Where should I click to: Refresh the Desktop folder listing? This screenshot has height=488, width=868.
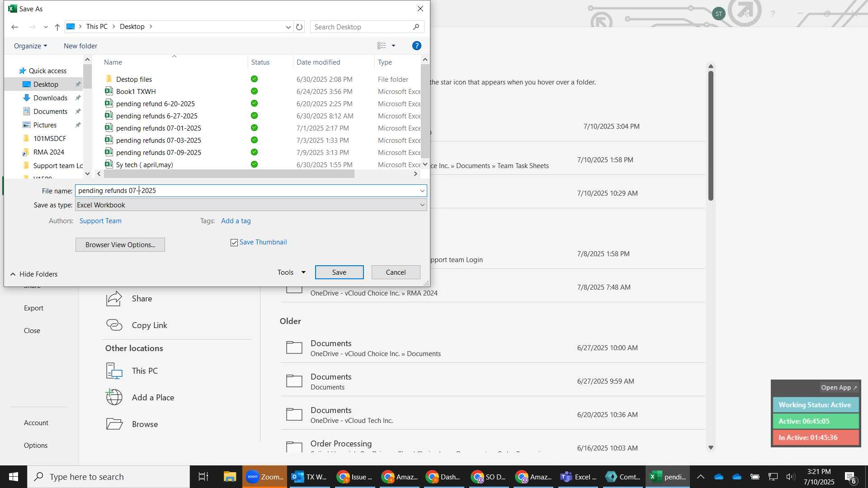coord(299,27)
